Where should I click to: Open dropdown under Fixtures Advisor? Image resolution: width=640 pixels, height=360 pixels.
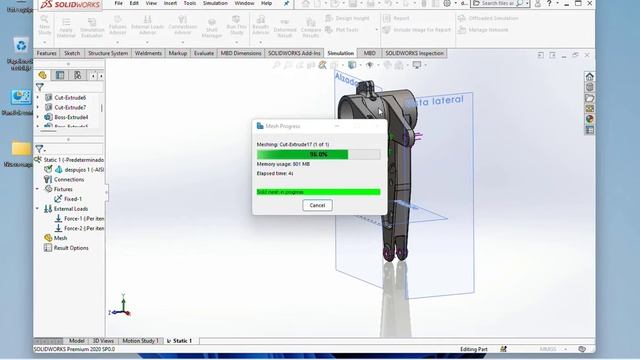tap(118, 42)
